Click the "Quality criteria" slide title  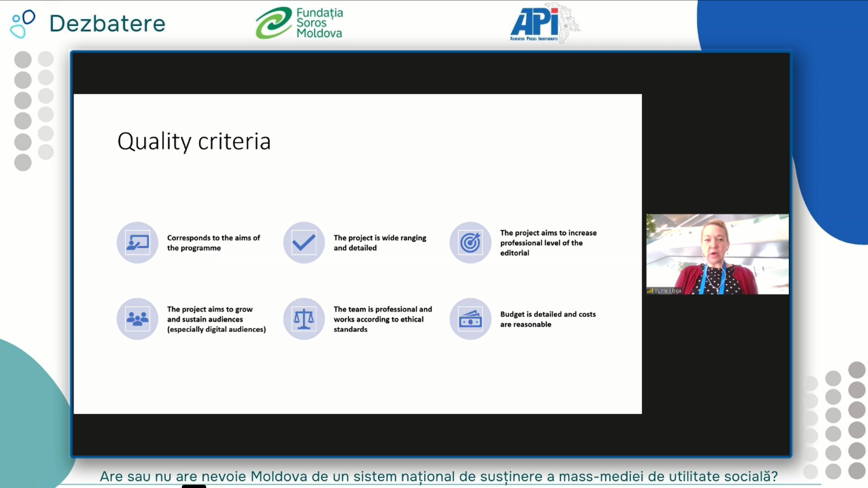tap(194, 141)
